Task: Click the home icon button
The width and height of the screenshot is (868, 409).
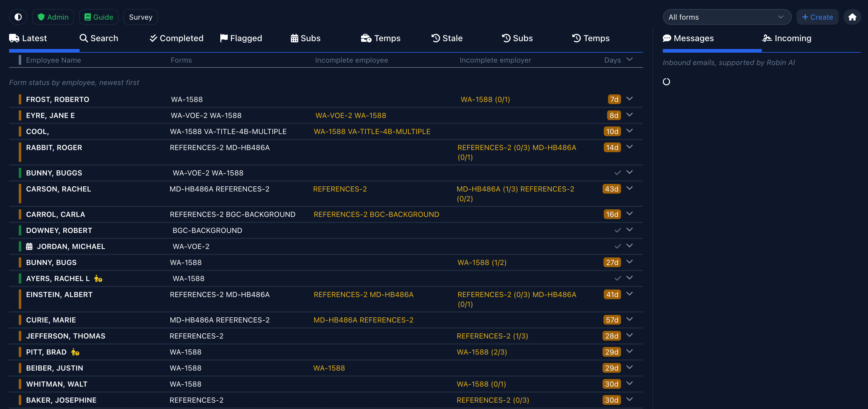Action: pos(852,17)
